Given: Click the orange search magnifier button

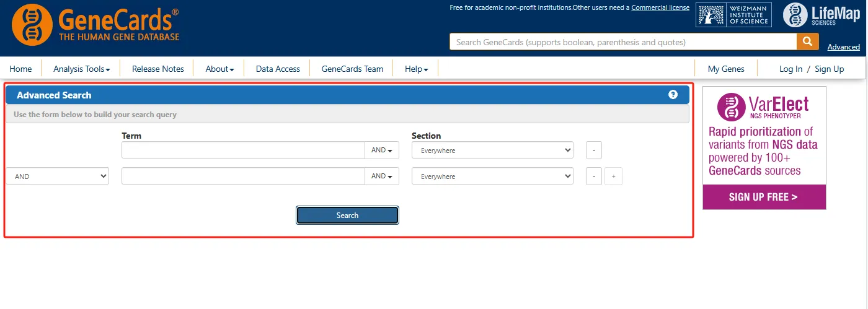Looking at the screenshot, I should pyautogui.click(x=807, y=41).
